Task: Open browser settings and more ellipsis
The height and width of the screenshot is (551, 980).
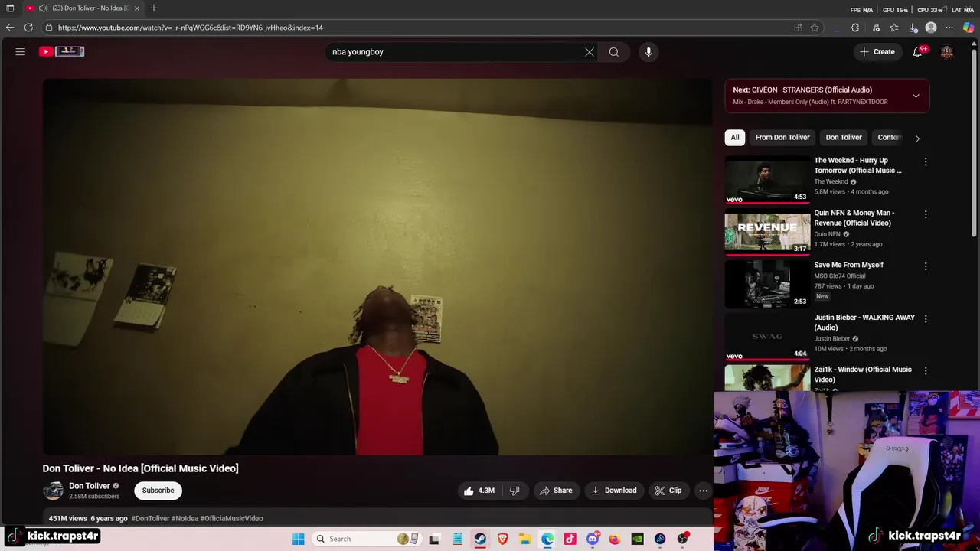Action: click(x=949, y=28)
